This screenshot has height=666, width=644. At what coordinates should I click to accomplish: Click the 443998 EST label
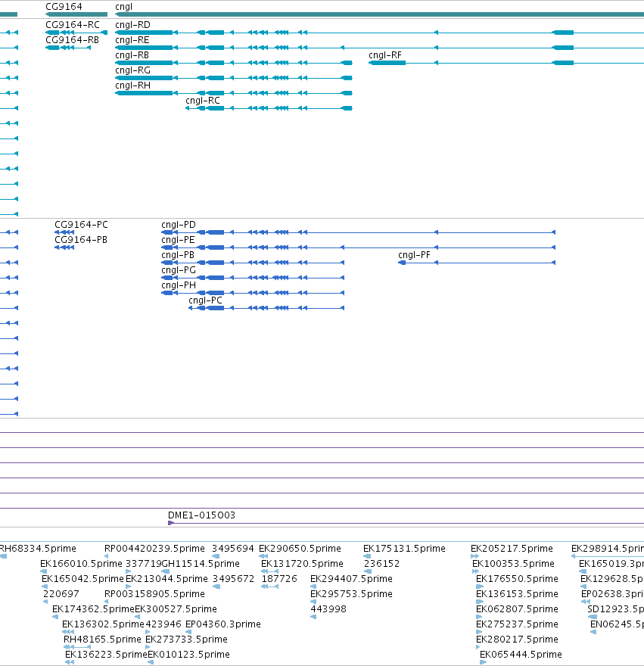coord(328,609)
